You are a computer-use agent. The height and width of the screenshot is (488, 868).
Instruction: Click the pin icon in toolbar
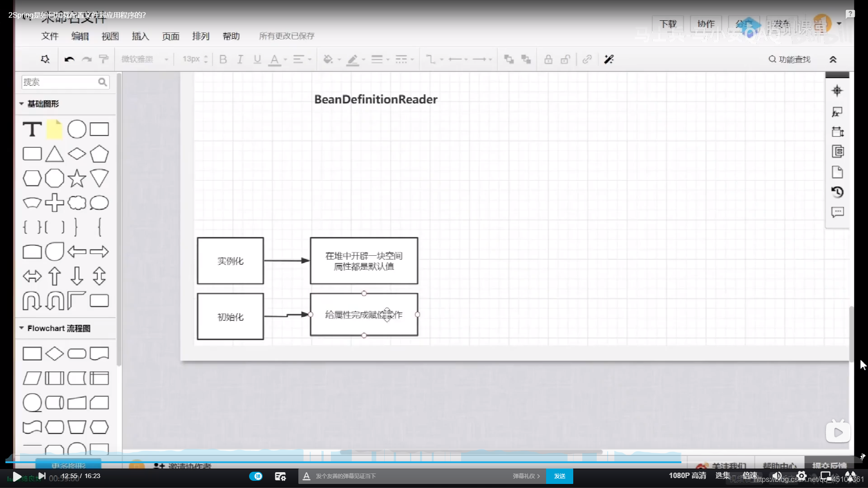(x=45, y=59)
